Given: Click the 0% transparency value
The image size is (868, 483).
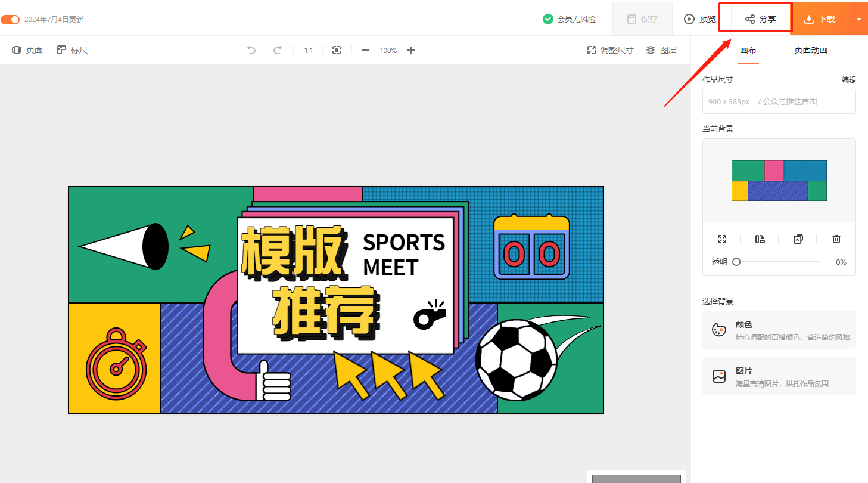Looking at the screenshot, I should (841, 262).
